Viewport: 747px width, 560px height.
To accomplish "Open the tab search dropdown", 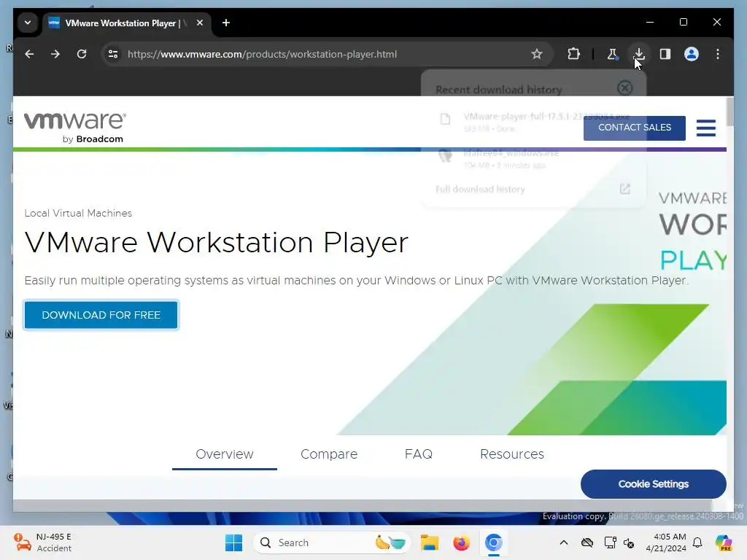I will [28, 23].
